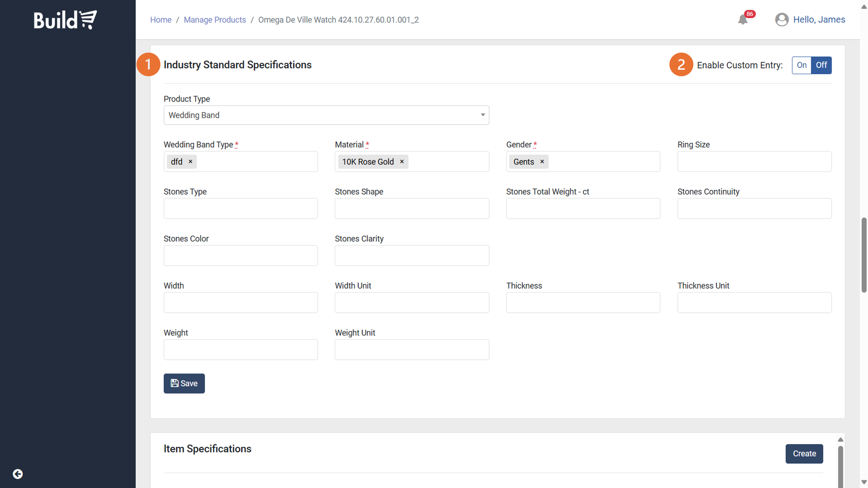
Task: Click the page vertical scrollbar thumb
Action: [864, 256]
